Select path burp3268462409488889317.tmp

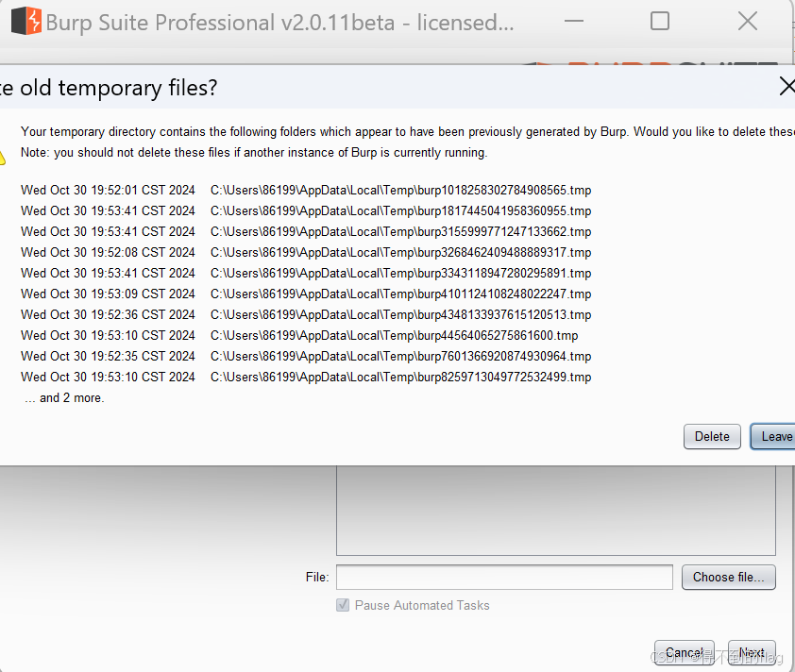click(x=400, y=252)
